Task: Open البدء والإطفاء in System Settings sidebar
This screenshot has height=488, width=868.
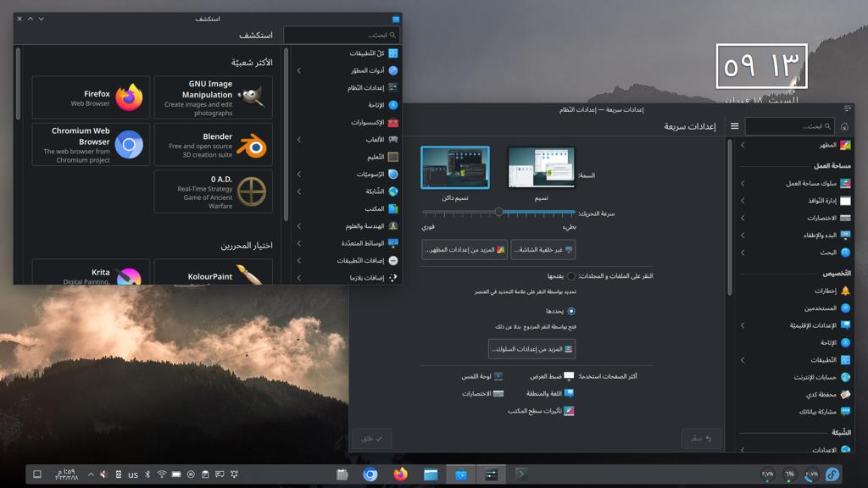Action: 795,235
